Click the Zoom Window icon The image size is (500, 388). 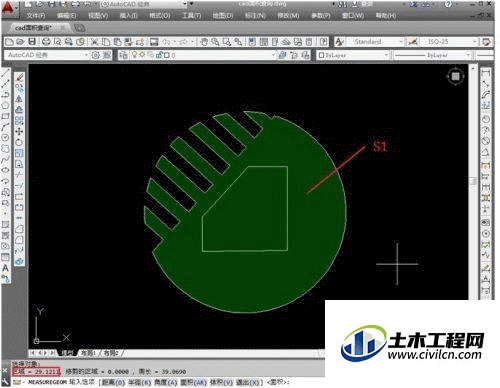coord(227,42)
